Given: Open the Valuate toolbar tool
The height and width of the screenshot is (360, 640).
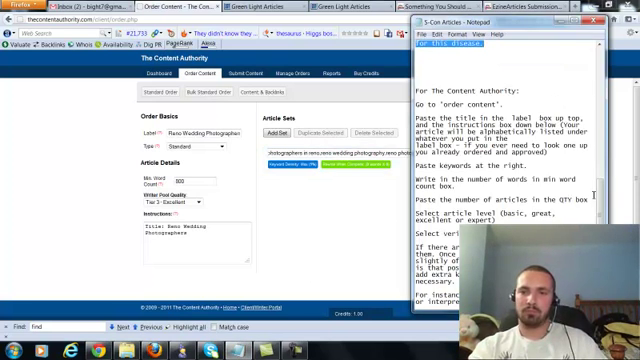Looking at the screenshot, I should click(x=16, y=44).
